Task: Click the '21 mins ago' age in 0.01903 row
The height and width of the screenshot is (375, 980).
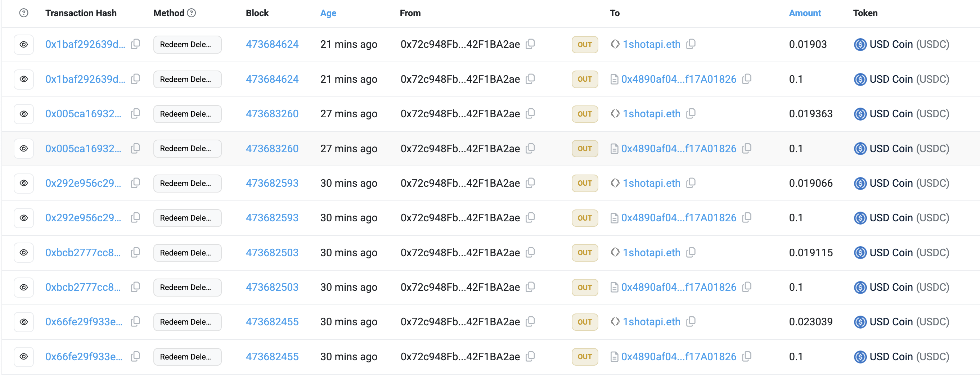Action: pyautogui.click(x=349, y=45)
